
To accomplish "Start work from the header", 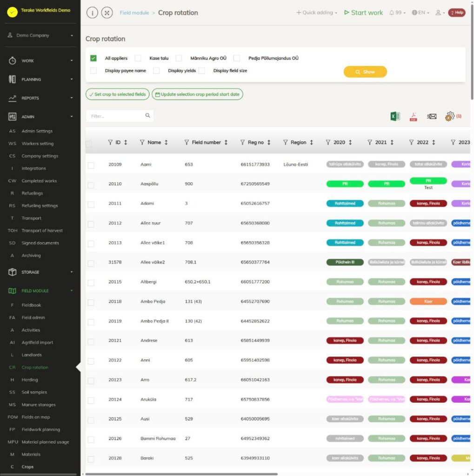I will (x=363, y=13).
